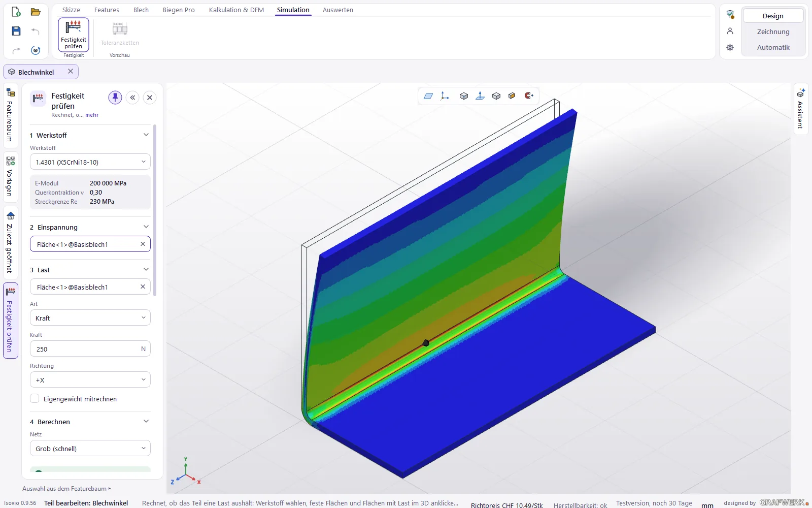The width and height of the screenshot is (812, 508).
Task: Click the Toleranzketten preview tool
Action: tap(120, 35)
